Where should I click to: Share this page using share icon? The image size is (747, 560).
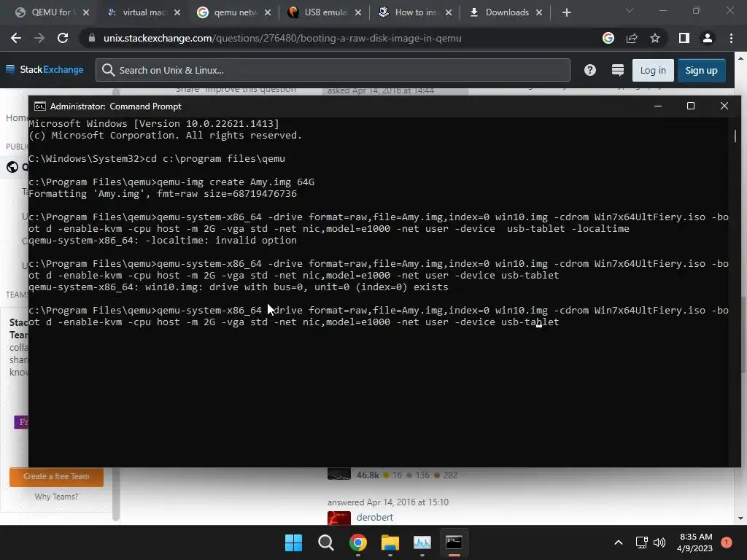click(x=632, y=38)
